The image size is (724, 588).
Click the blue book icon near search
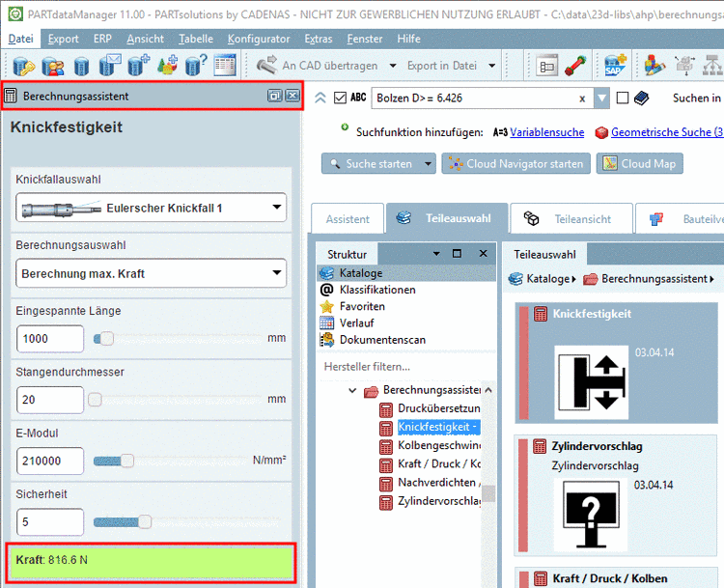(x=641, y=98)
